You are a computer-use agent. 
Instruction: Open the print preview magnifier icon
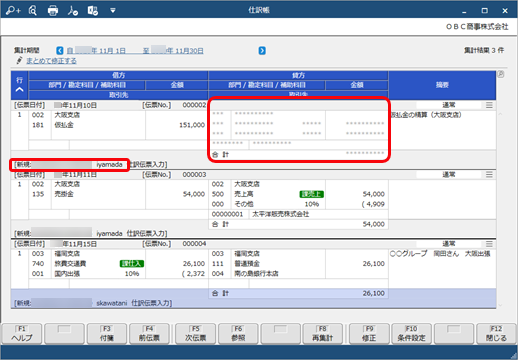33,10
